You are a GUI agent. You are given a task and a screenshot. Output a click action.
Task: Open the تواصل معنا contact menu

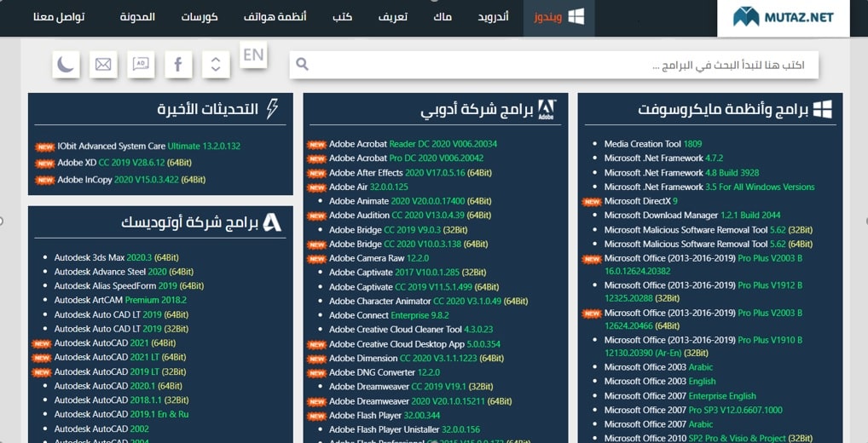coord(59,17)
